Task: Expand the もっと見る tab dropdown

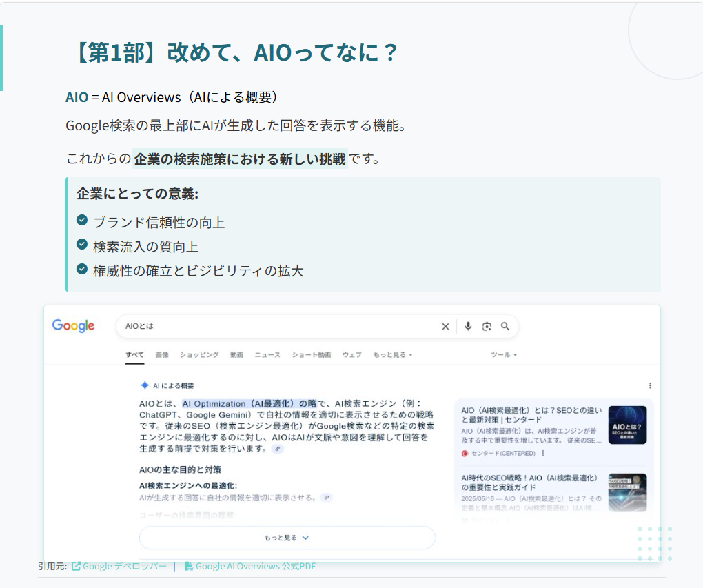Action: 393,355
